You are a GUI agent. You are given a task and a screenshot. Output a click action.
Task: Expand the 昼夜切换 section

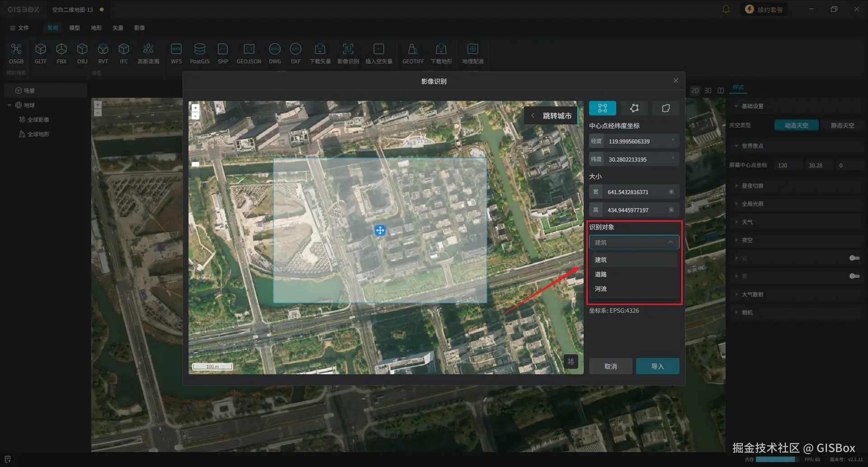point(752,186)
